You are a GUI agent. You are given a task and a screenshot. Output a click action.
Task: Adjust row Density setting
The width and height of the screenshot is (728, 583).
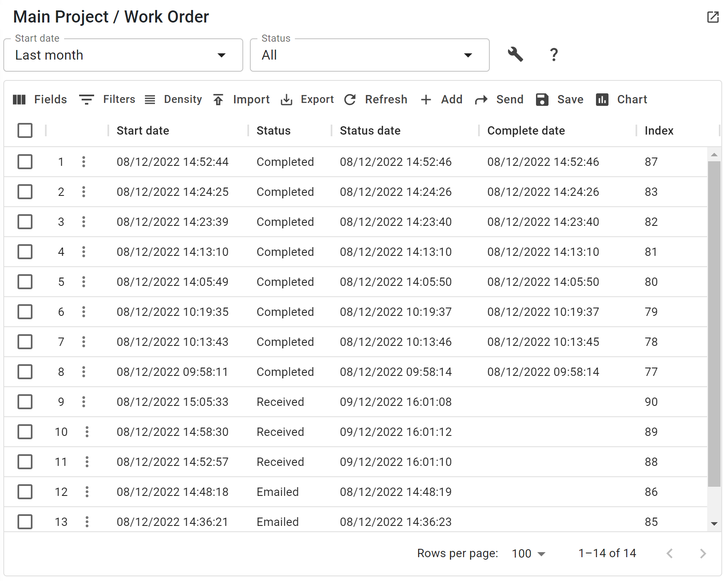[150, 100]
